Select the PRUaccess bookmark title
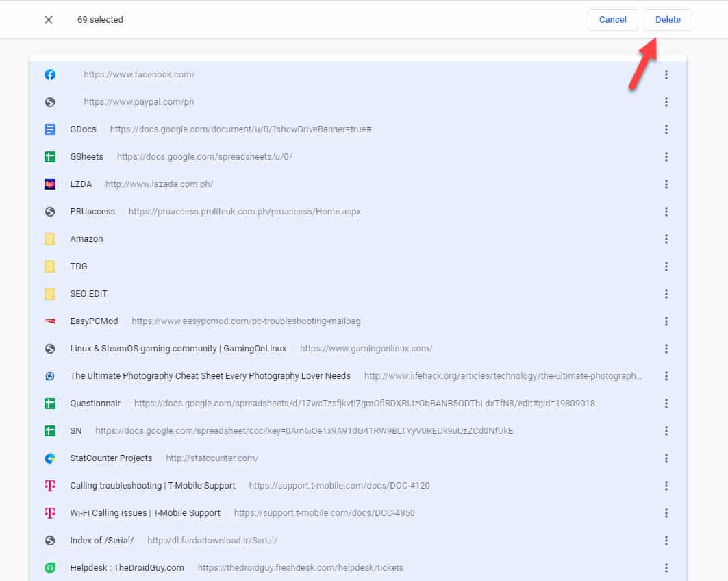The height and width of the screenshot is (581, 728). [92, 212]
